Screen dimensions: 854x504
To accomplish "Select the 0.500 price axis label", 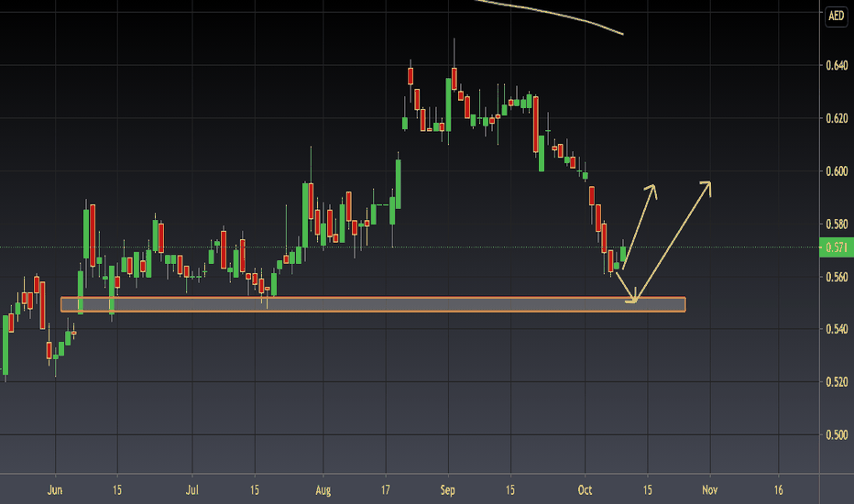I will pyautogui.click(x=837, y=434).
